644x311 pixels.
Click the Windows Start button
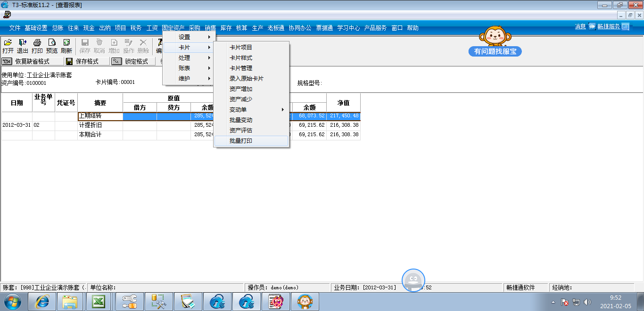click(x=12, y=302)
